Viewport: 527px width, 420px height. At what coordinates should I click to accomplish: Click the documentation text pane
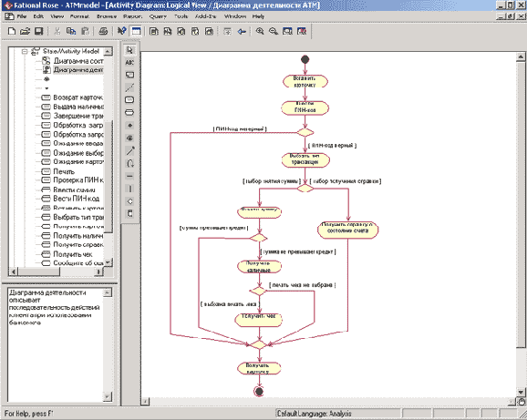tap(56, 344)
